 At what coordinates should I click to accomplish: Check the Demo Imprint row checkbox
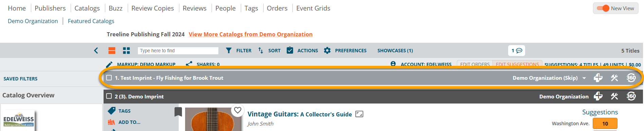pos(109,96)
